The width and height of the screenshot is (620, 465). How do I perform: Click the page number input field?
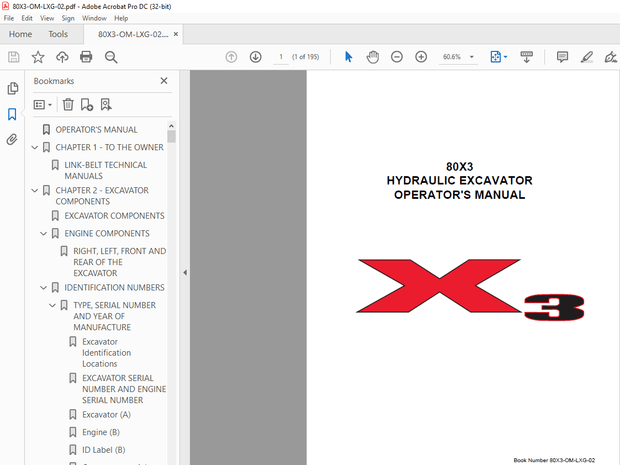pyautogui.click(x=281, y=57)
